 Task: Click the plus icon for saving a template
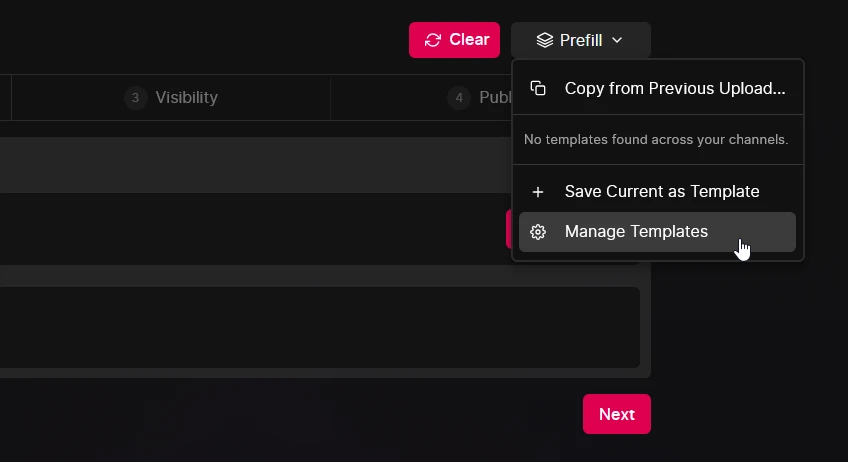click(x=538, y=192)
